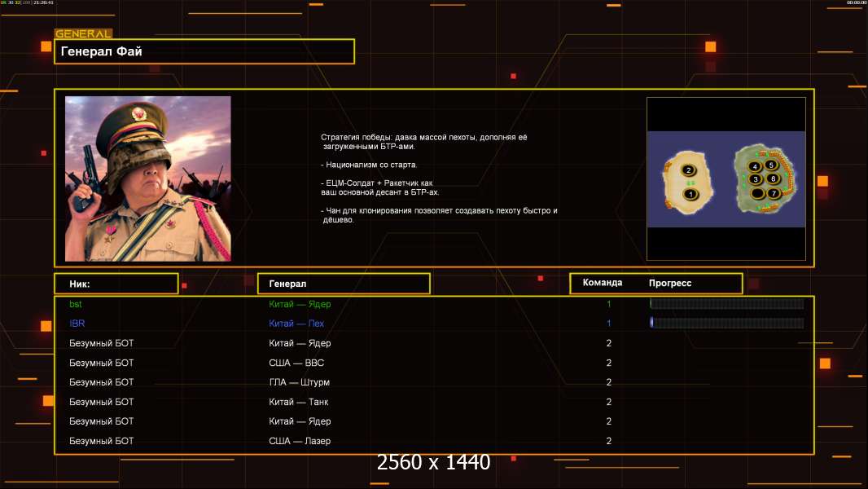Pick start position 5 on the minimap
The image size is (868, 489).
click(x=771, y=165)
